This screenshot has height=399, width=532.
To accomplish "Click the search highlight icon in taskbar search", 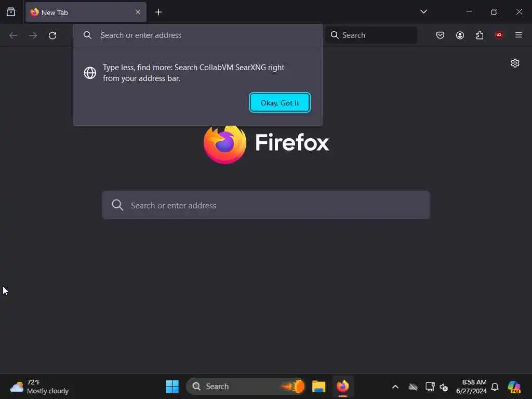I will [294, 387].
